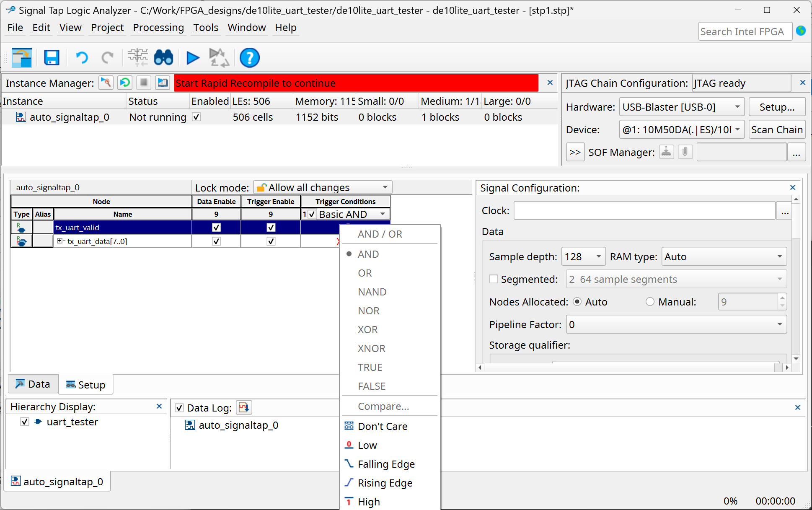The image size is (812, 510).
Task: Select the Manual nodes allocated radio button
Action: tap(650, 302)
